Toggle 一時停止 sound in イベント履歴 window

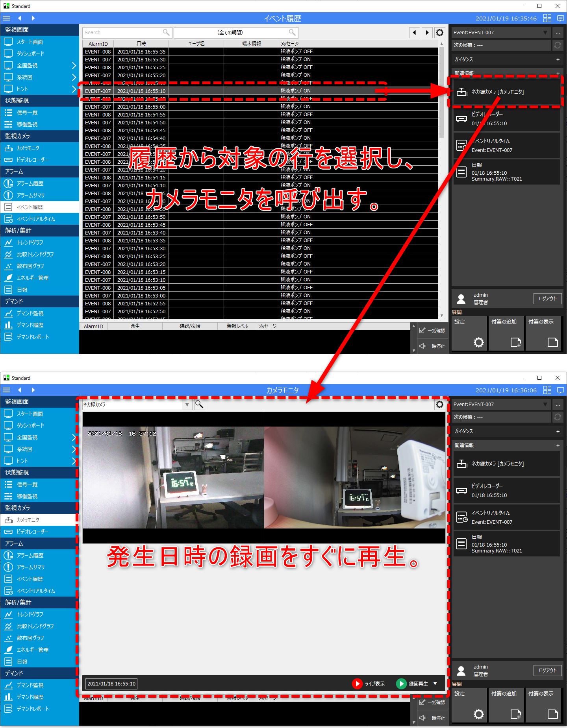click(x=432, y=346)
